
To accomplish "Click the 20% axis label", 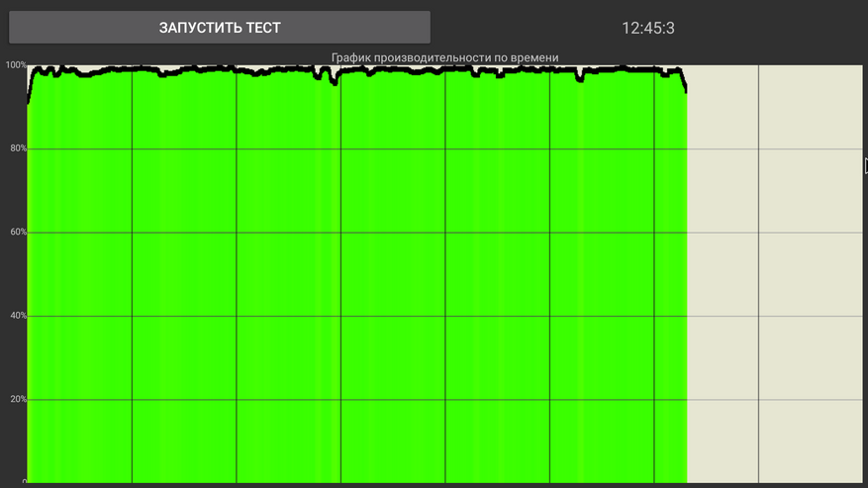I will coord(18,399).
